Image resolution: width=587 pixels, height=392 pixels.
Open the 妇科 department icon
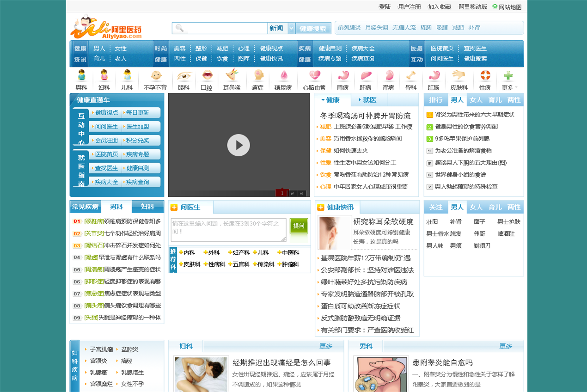(104, 75)
